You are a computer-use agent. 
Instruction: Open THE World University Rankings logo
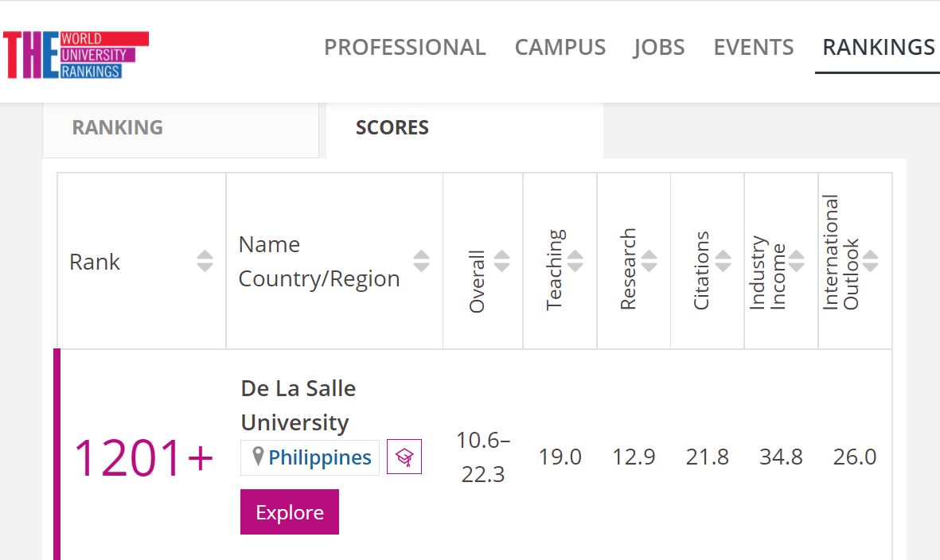click(76, 55)
